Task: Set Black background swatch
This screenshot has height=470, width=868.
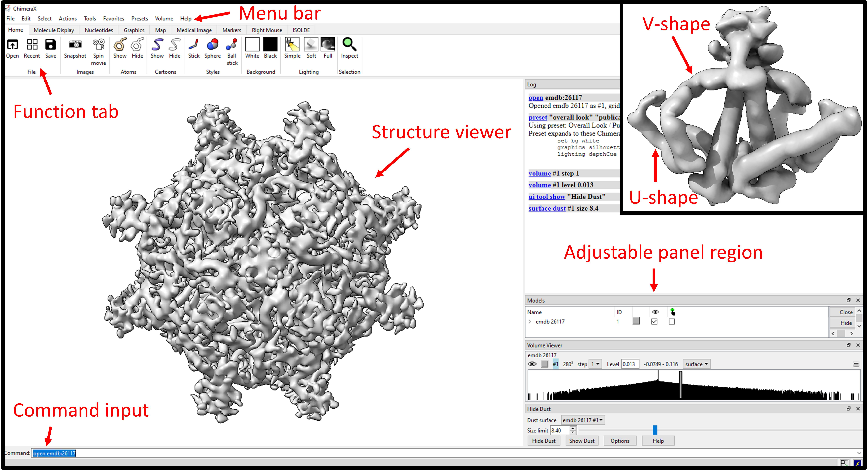Action: (270, 44)
